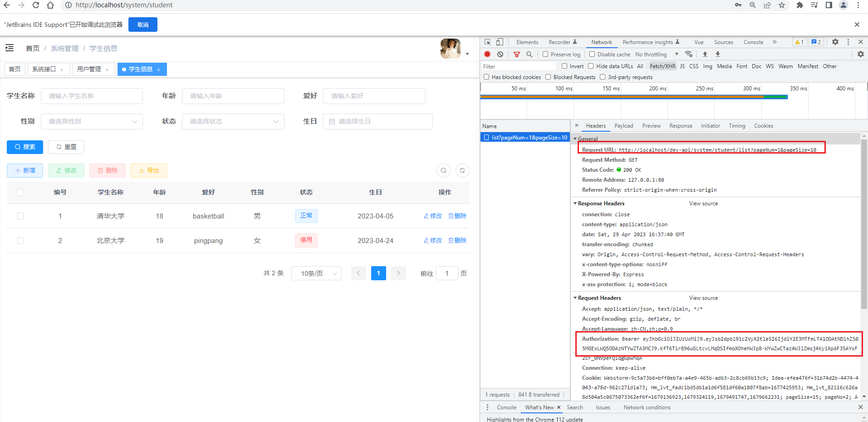This screenshot has height=422, width=868.
Task: Open DevTools customize menu dots
Action: [848, 42]
